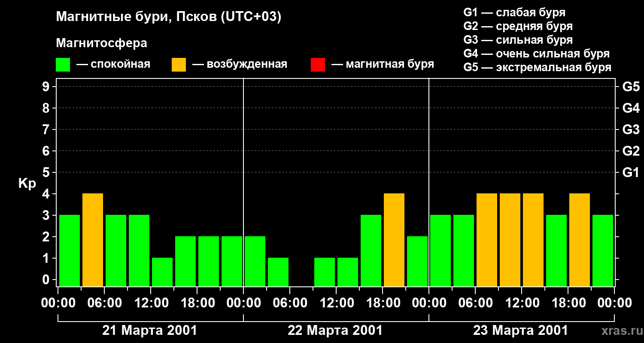Select the 'G3 — сильная буря' description
This screenshot has width=644, height=343.
click(518, 40)
